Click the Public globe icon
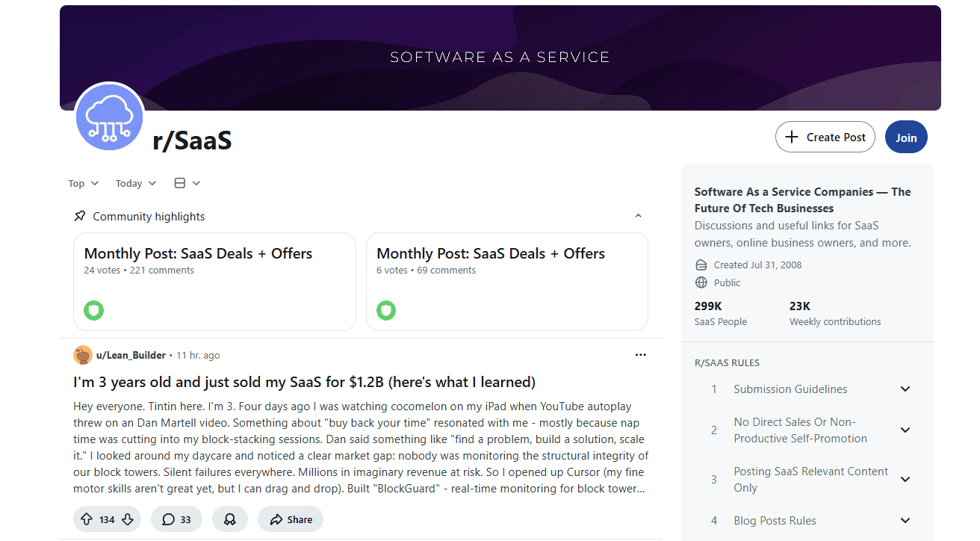This screenshot has height=541, width=980. (x=701, y=282)
